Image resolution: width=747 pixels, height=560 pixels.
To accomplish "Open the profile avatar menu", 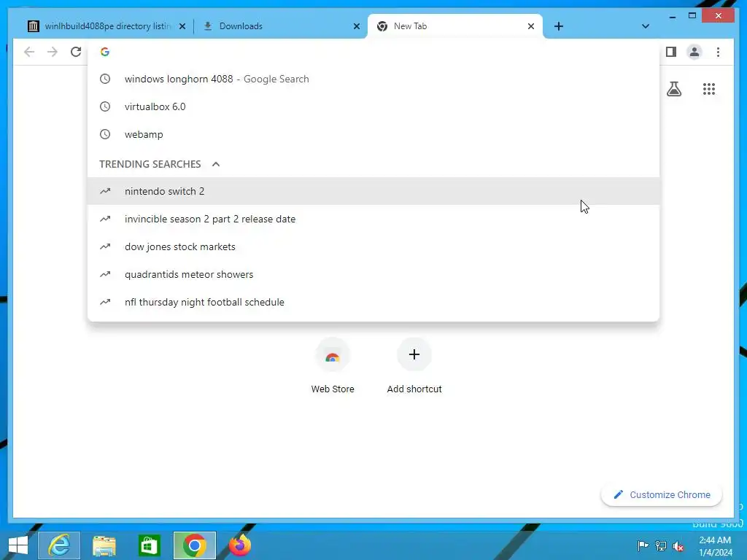I will click(694, 52).
